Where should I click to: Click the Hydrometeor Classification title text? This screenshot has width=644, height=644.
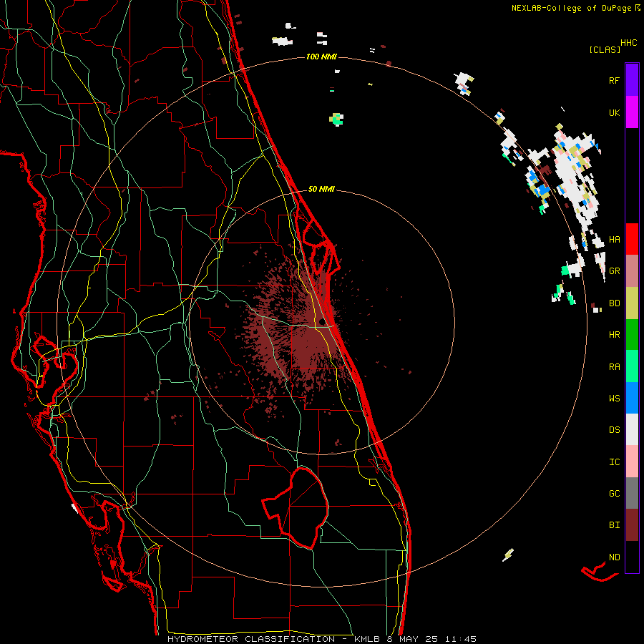tap(251, 639)
